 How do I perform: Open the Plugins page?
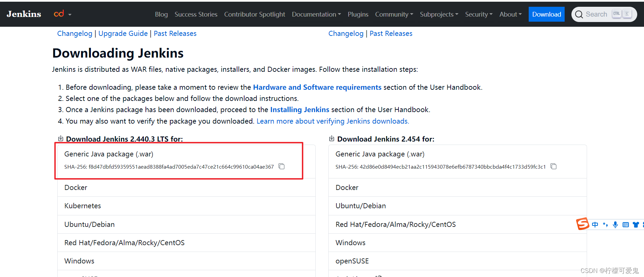click(x=358, y=14)
